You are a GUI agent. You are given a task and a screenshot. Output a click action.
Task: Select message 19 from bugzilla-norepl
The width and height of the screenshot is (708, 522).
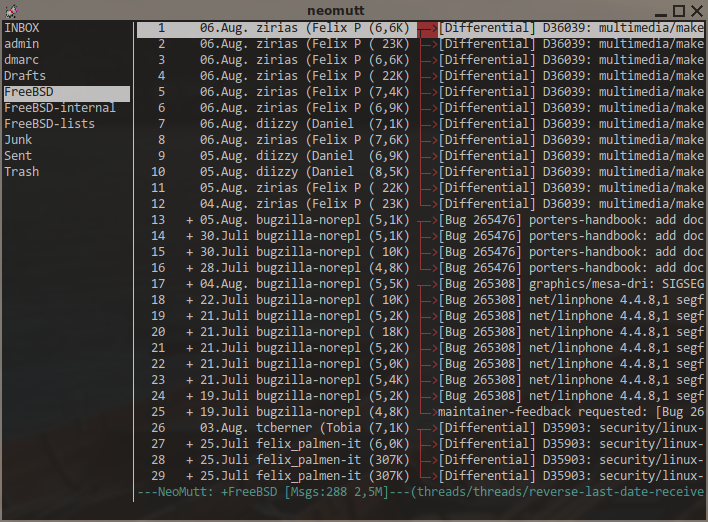tap(420, 316)
